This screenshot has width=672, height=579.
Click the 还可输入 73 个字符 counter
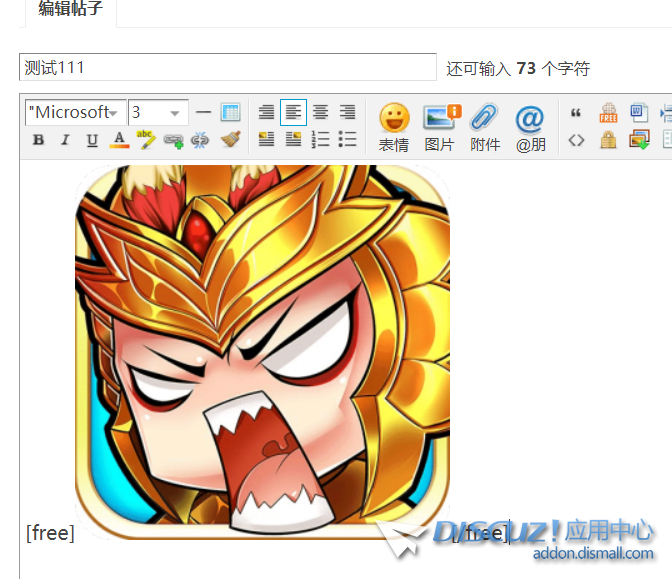518,69
